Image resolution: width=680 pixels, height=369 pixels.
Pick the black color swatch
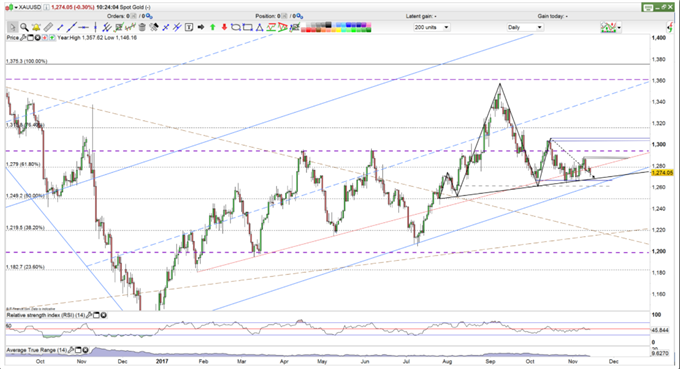click(328, 25)
